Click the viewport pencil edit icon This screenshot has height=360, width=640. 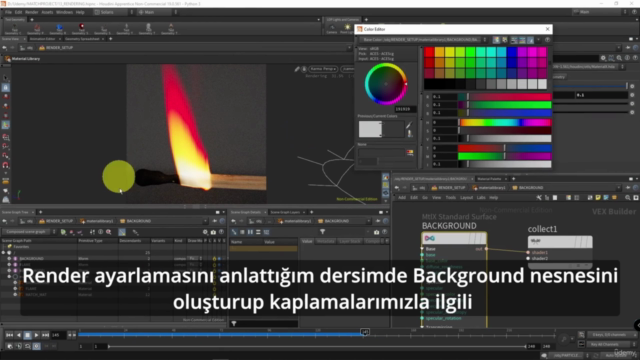[297, 69]
